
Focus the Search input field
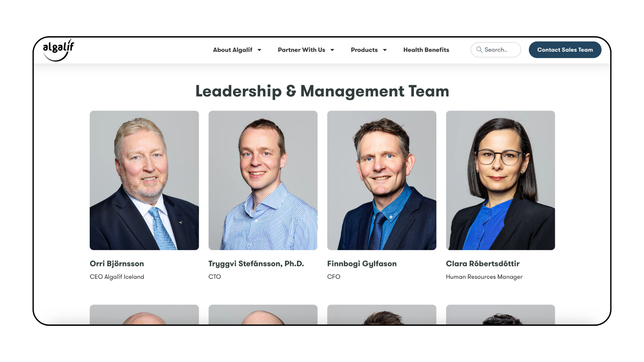tap(496, 50)
